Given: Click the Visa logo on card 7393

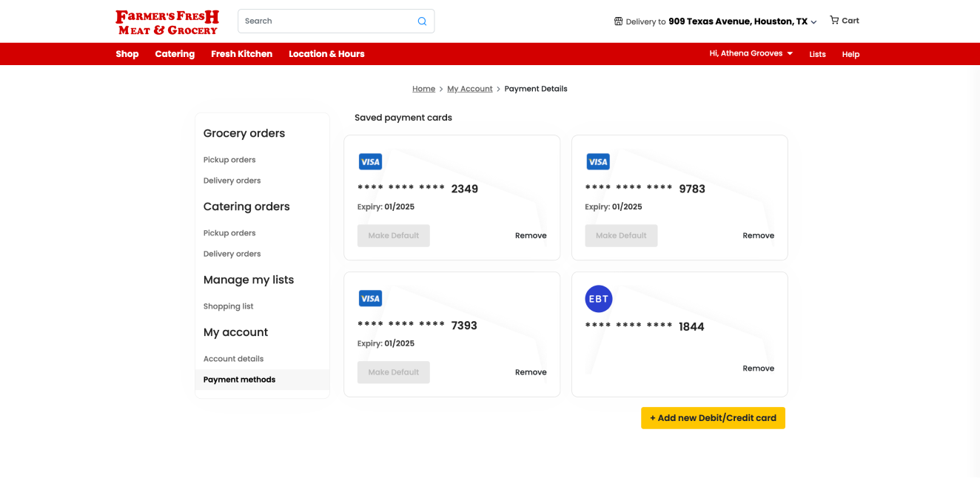Looking at the screenshot, I should click(x=370, y=299).
